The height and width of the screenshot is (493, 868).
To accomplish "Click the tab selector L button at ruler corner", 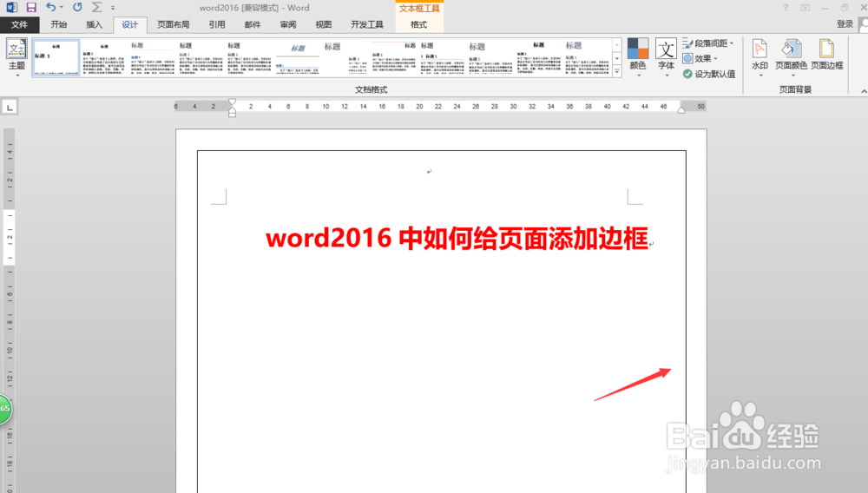I will [10, 108].
